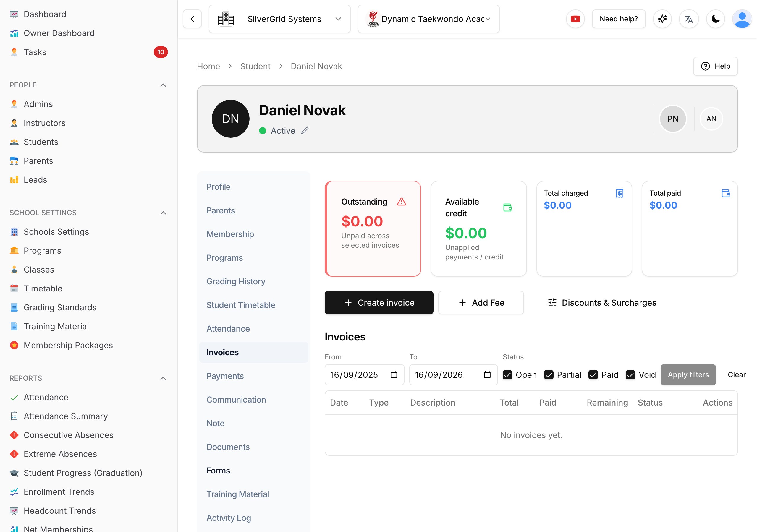Open the user profile avatar
The image size is (757, 532).
click(742, 19)
